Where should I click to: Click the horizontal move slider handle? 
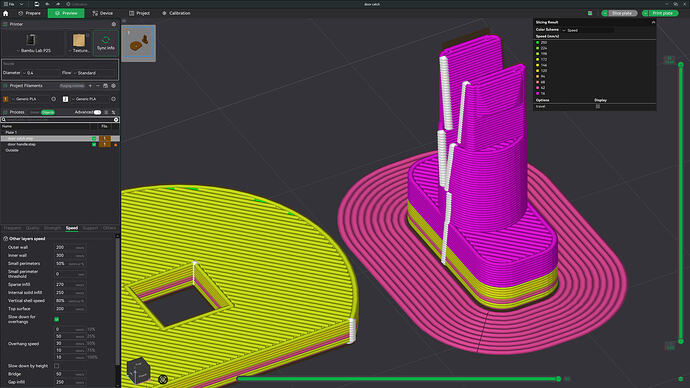(558, 379)
